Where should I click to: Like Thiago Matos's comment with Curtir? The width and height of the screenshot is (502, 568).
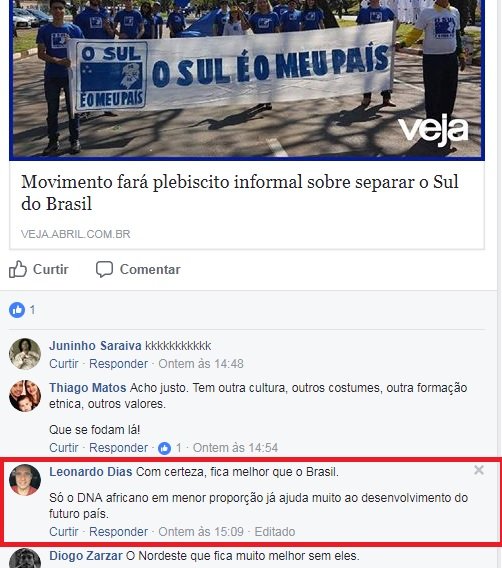pos(64,448)
